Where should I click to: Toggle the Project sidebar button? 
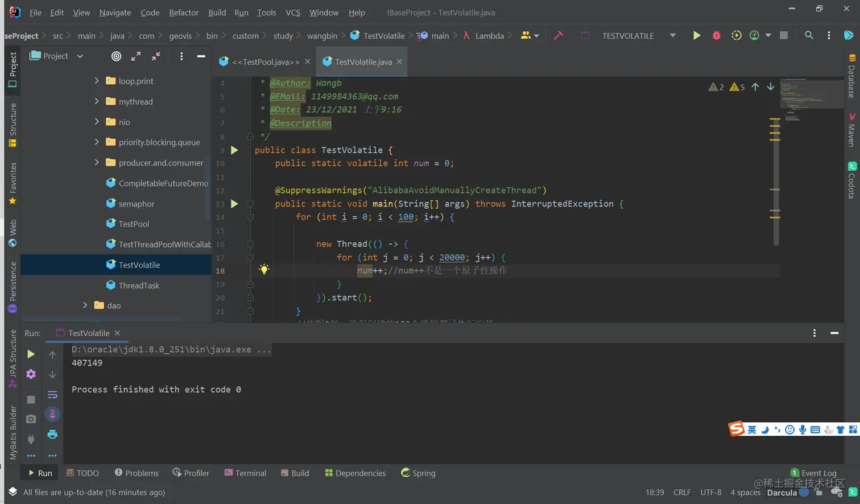(x=13, y=69)
